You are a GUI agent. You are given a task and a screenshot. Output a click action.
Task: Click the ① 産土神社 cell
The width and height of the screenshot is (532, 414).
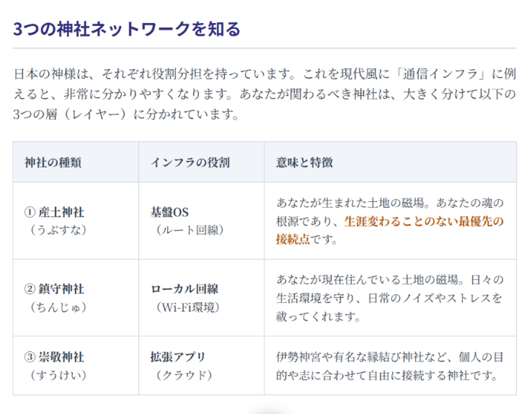(76, 221)
